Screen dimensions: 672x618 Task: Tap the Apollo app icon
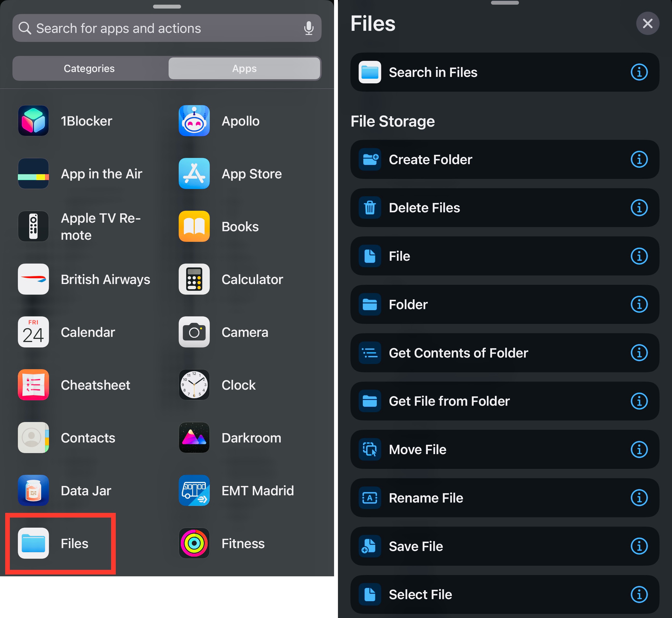194,120
